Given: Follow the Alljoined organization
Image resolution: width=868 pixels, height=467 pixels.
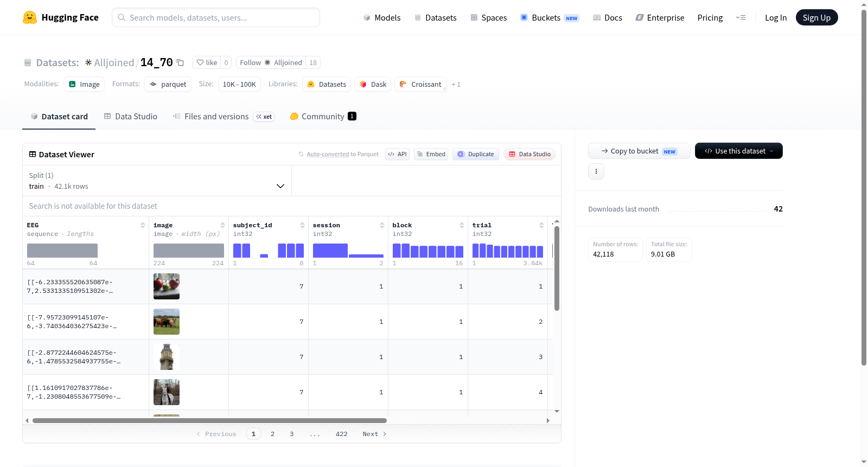Looking at the screenshot, I should (x=271, y=62).
